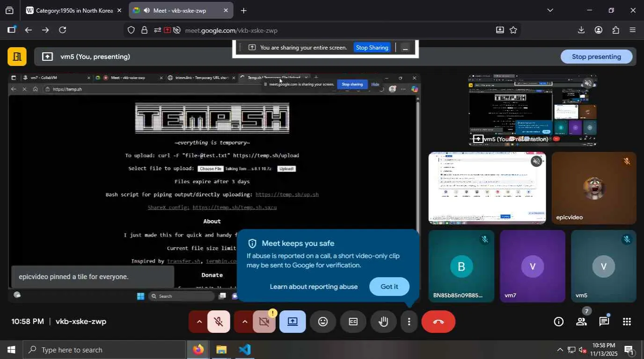The width and height of the screenshot is (644, 359).
Task: Select the vm5 presentation thumbnail tile
Action: click(533, 110)
